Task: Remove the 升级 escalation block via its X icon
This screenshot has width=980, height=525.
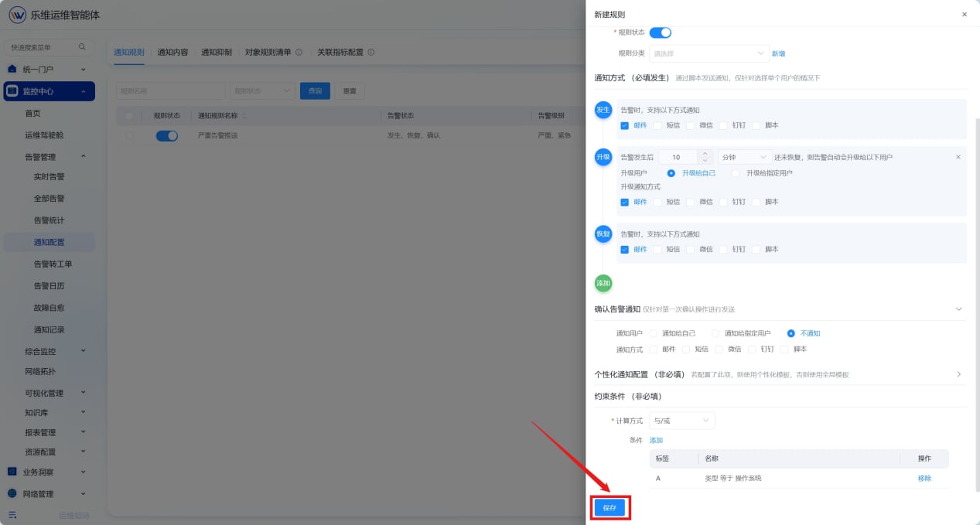Action: [958, 157]
